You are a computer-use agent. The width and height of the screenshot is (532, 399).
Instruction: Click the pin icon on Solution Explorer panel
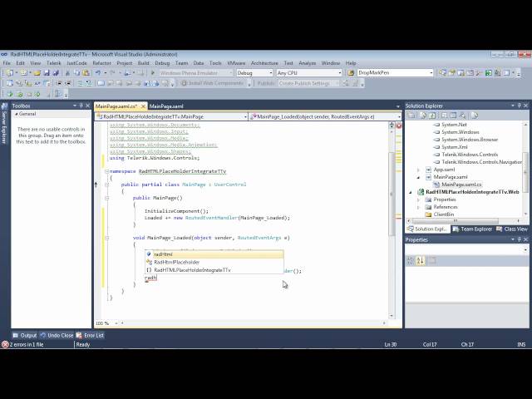(519, 106)
